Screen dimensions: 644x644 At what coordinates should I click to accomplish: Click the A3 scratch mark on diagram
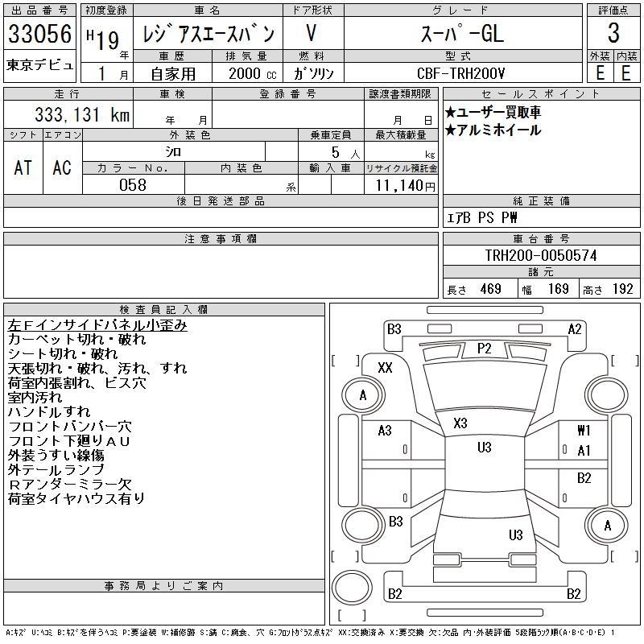pyautogui.click(x=385, y=431)
